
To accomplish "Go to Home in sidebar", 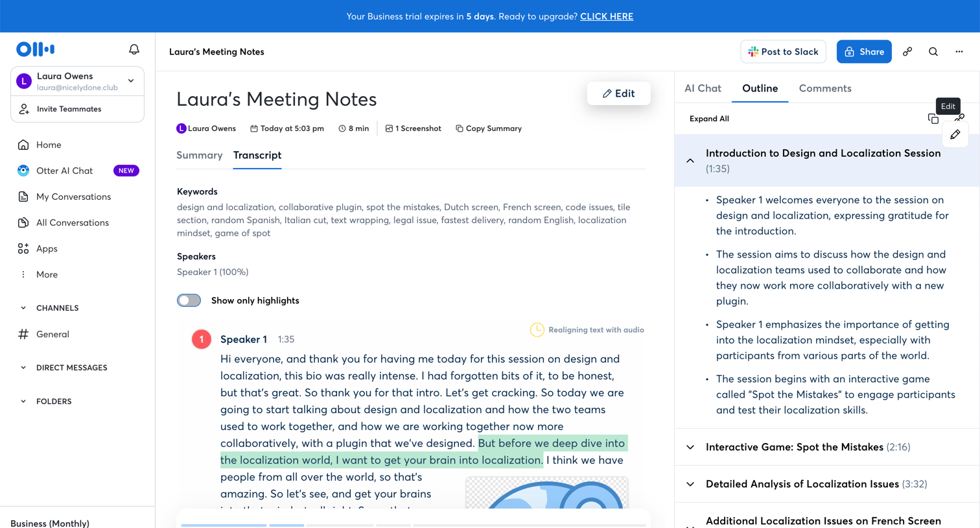I will click(49, 145).
